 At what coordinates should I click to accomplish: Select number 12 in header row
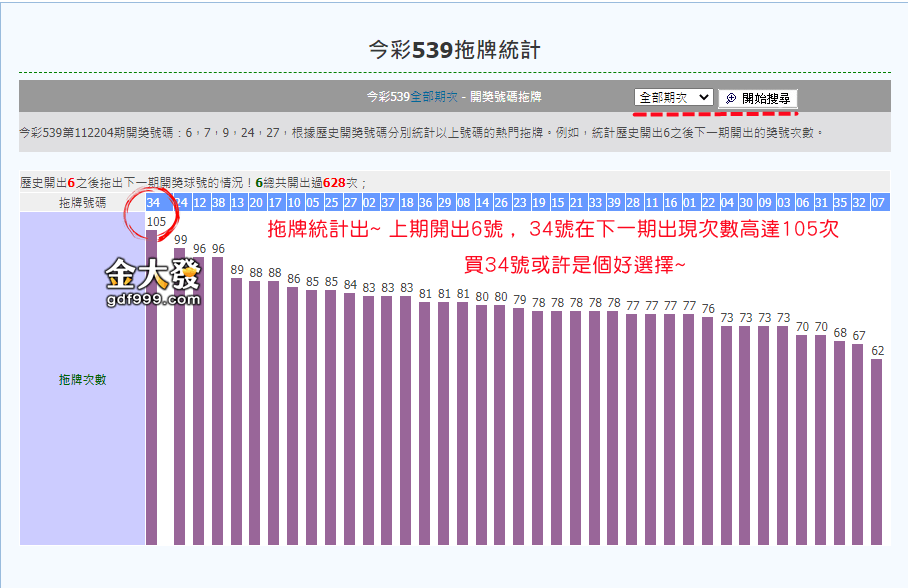(200, 202)
